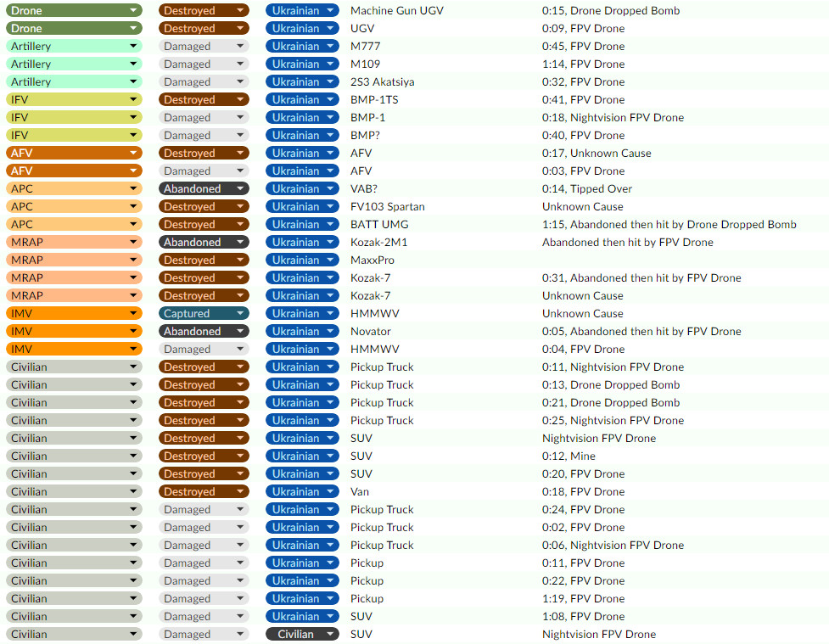The image size is (829, 644).
Task: Open Civilian nationality dropdown in last SUV row
Action: 302,634
